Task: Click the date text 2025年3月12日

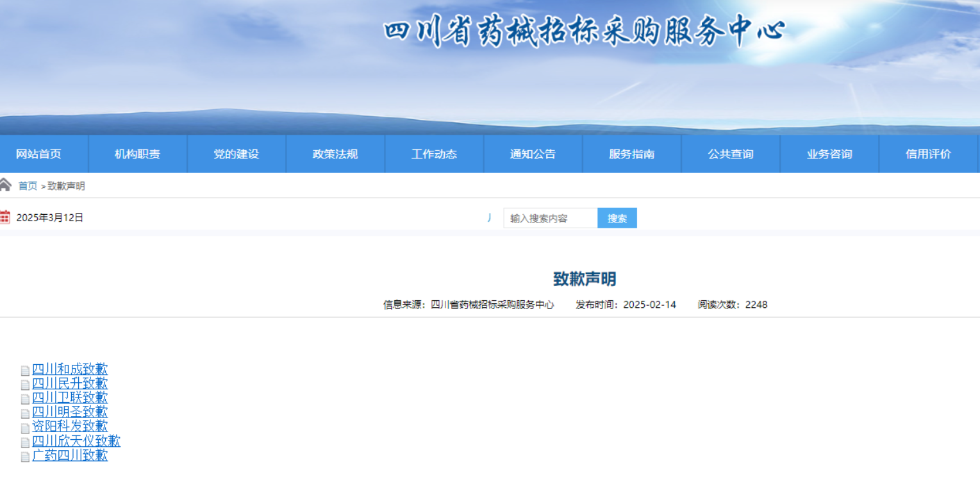Action: point(50,217)
